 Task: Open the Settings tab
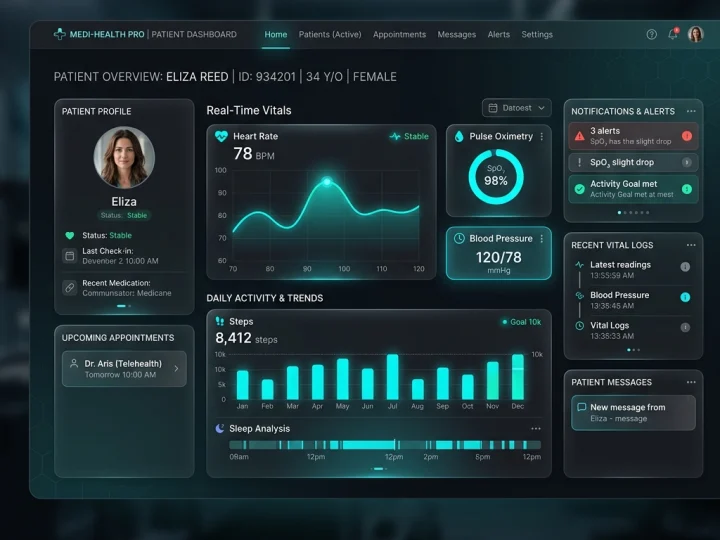pos(537,34)
